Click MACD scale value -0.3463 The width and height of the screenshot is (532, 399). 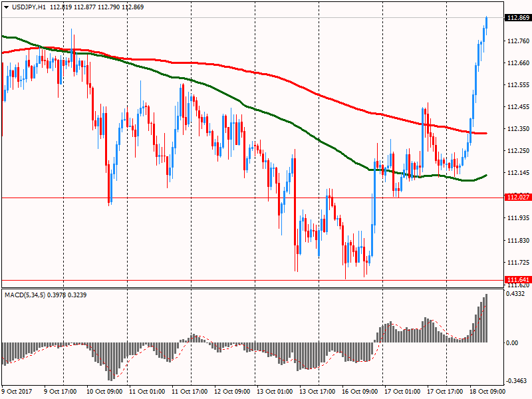pos(516,381)
